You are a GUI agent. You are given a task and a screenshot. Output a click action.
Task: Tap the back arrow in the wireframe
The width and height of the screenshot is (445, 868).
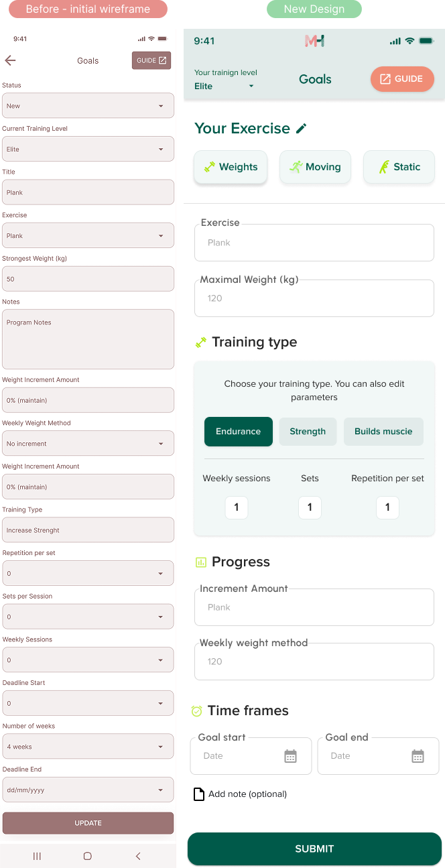point(10,60)
